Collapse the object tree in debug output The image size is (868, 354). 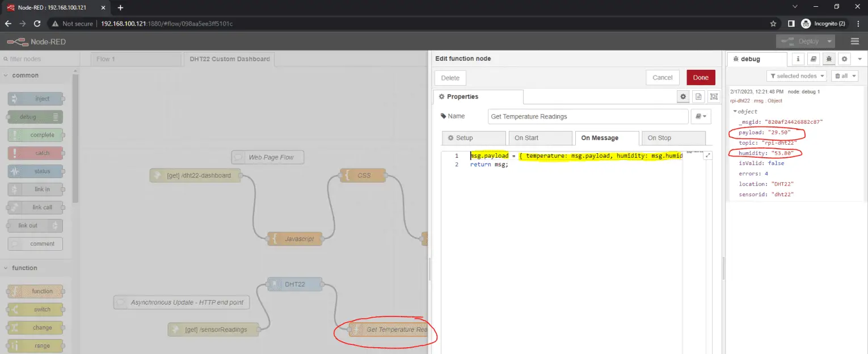tap(735, 112)
